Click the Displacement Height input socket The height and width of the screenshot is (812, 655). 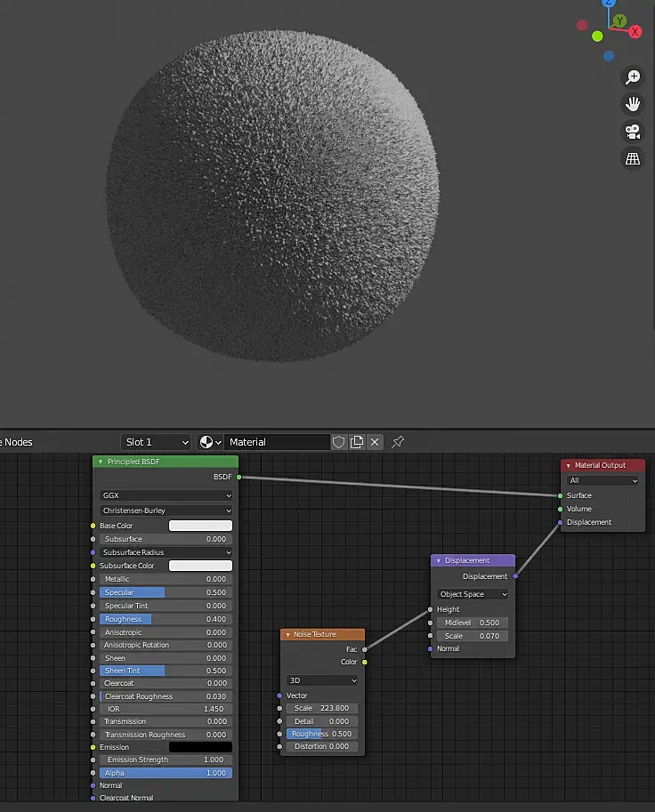coord(430,609)
